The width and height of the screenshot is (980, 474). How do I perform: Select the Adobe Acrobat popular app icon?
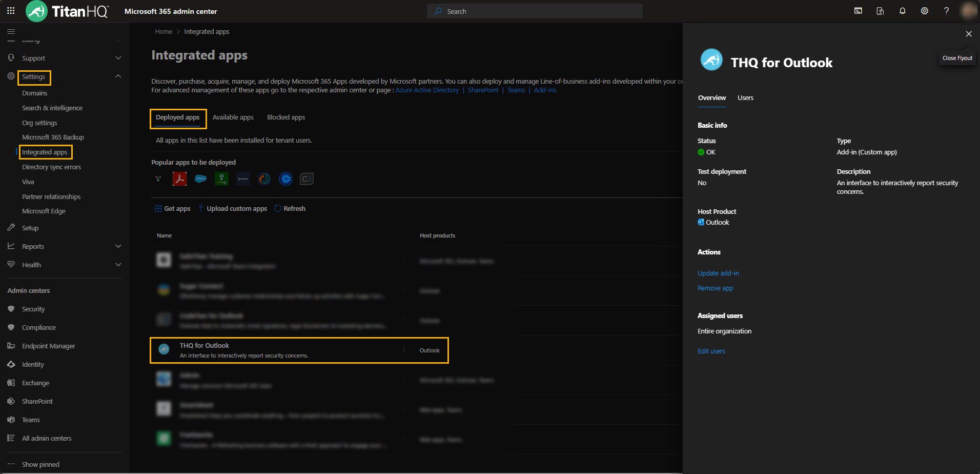179,179
